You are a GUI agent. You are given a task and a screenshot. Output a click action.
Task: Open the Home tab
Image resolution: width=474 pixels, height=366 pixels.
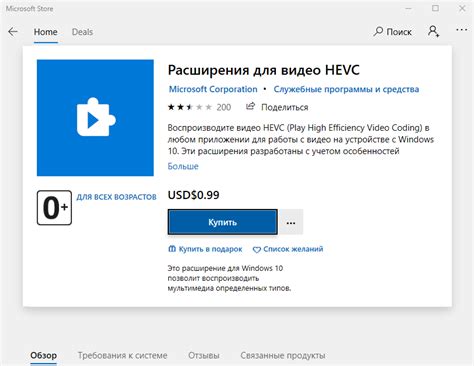coord(46,32)
